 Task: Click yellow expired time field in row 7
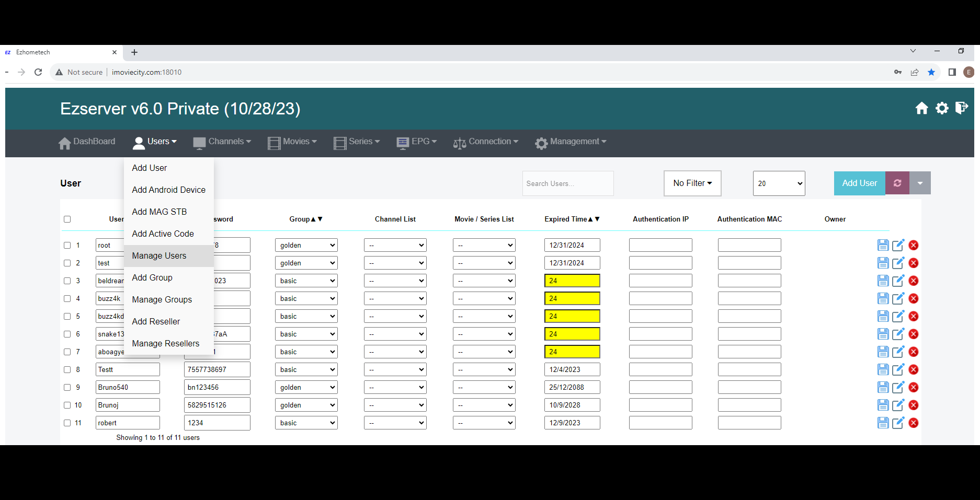point(572,352)
